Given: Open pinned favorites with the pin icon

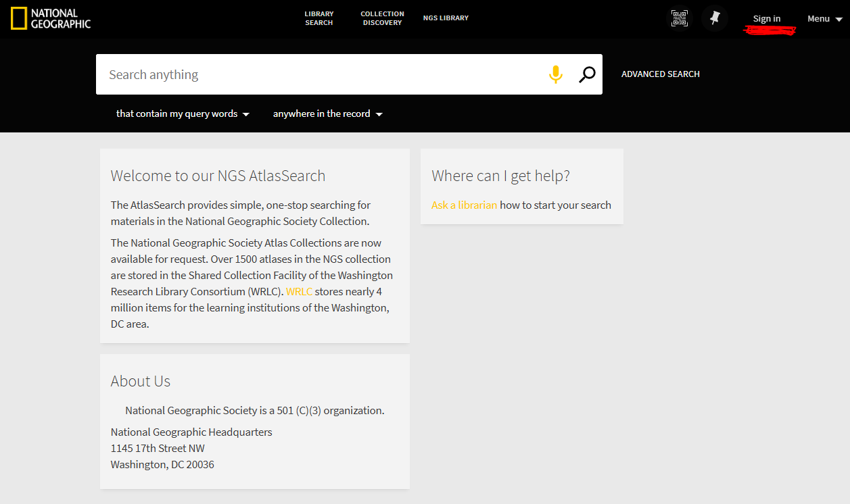Looking at the screenshot, I should 715,18.
